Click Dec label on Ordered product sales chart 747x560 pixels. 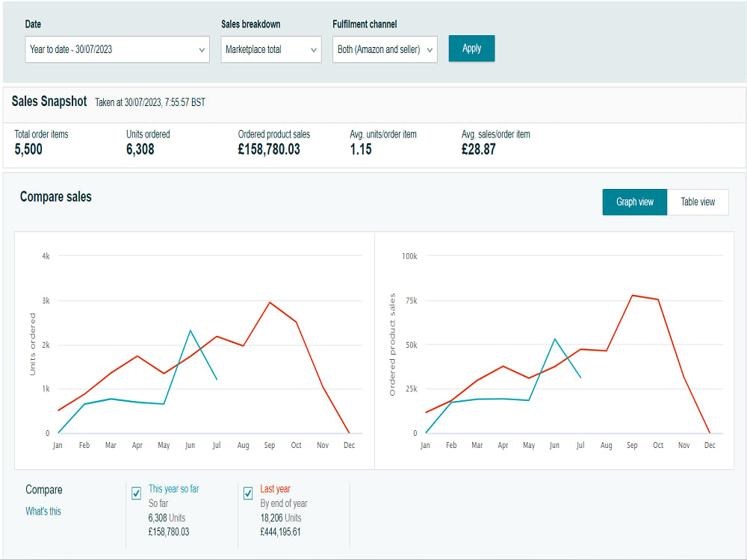[710, 445]
